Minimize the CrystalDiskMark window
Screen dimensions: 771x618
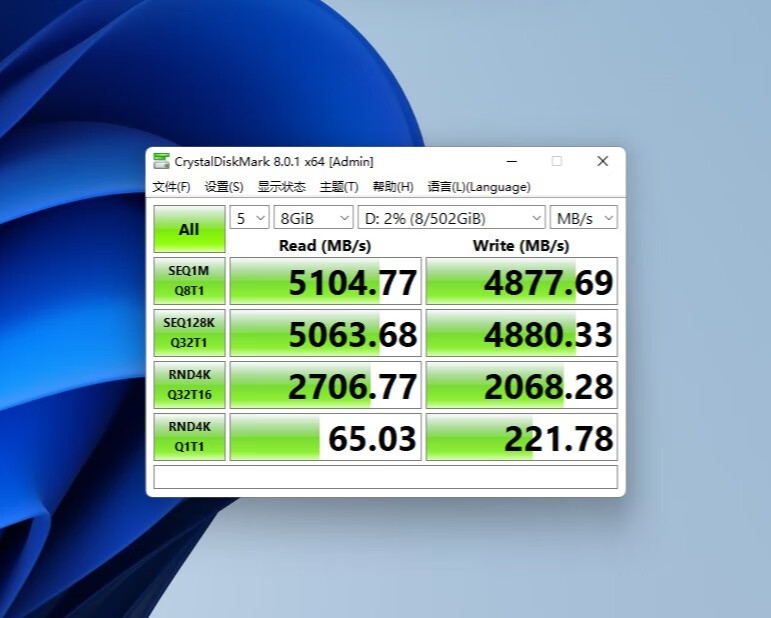click(512, 161)
